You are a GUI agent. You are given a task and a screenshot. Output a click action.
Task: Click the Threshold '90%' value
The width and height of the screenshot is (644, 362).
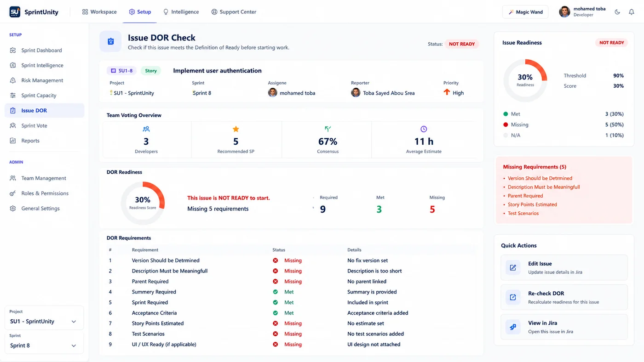coord(618,76)
